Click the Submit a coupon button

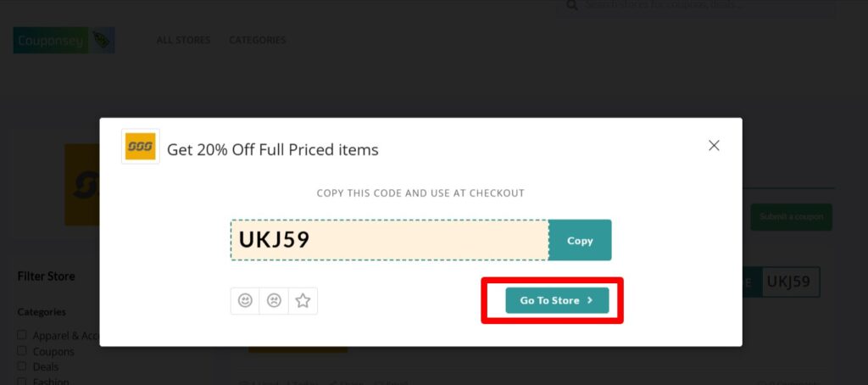(x=791, y=216)
